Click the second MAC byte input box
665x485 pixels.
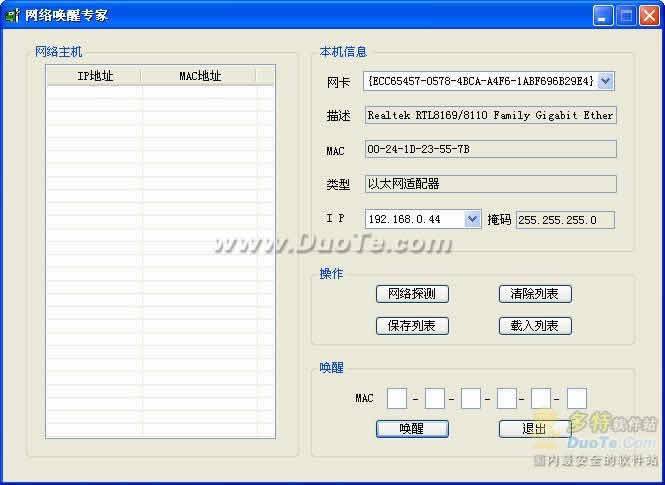434,399
